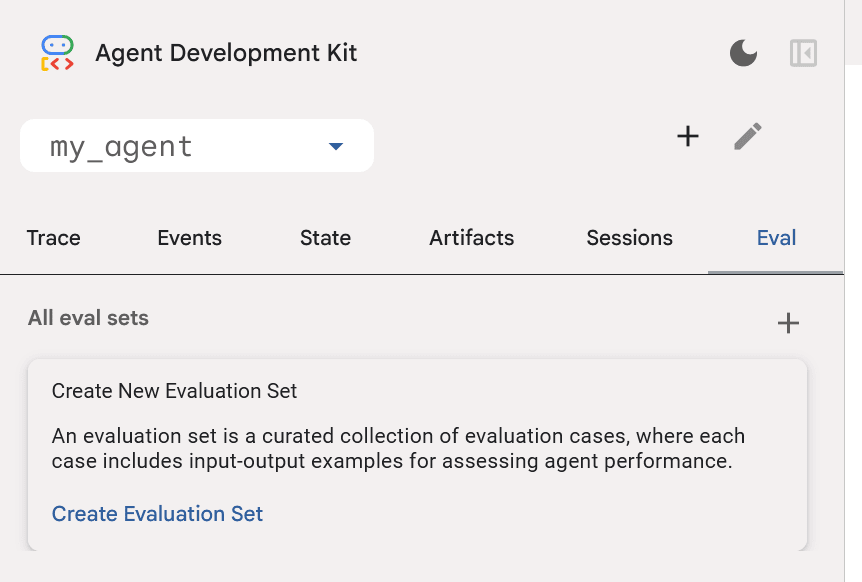The width and height of the screenshot is (862, 582).
Task: Switch to the Trace tab
Action: click(x=54, y=238)
